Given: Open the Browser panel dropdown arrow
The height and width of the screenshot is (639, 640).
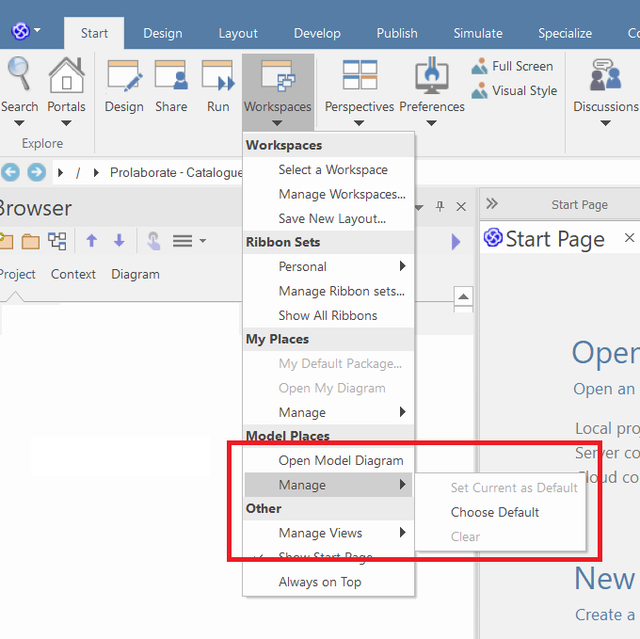Looking at the screenshot, I should click(419, 208).
